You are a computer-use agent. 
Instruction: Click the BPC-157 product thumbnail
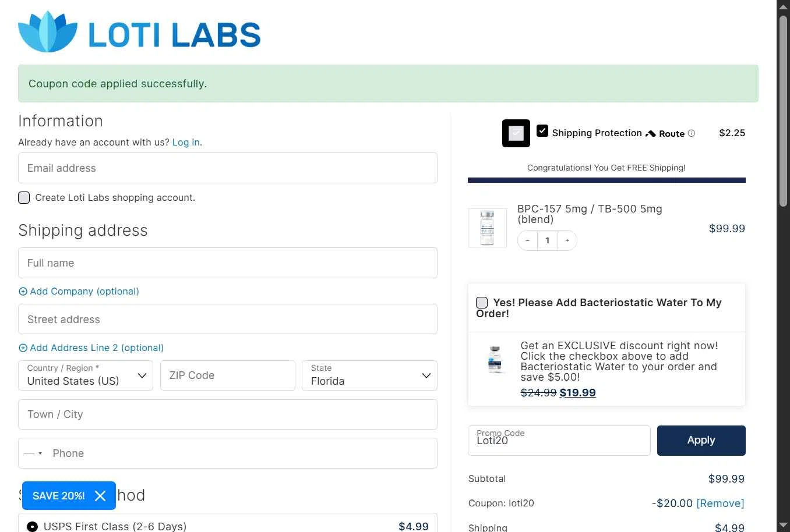(487, 228)
